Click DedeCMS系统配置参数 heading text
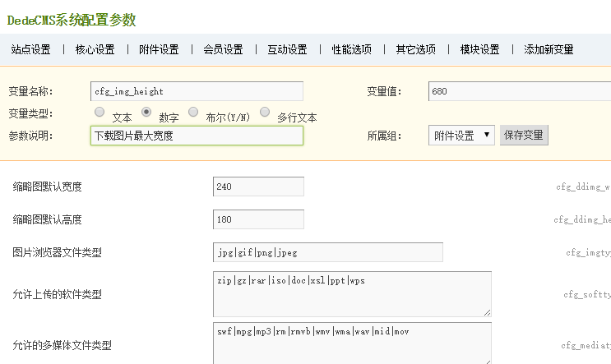 pyautogui.click(x=72, y=20)
